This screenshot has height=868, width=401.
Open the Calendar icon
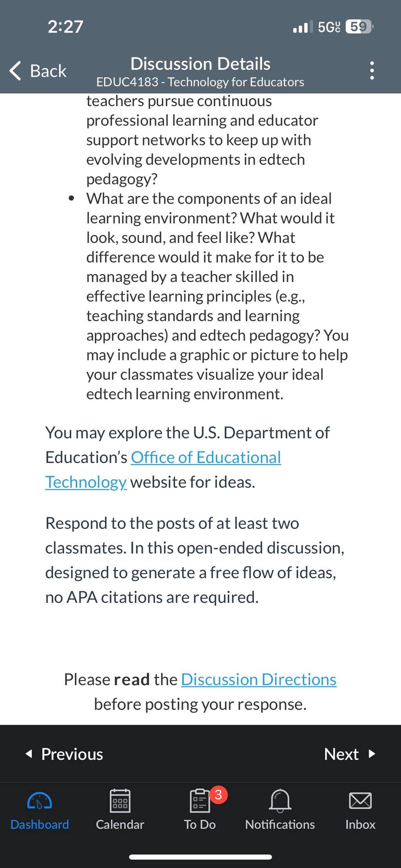click(120, 801)
